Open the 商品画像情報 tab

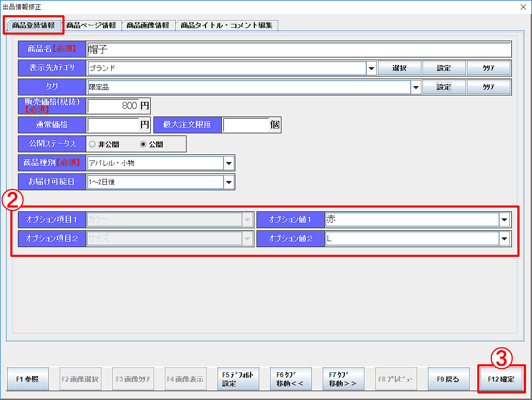point(148,25)
